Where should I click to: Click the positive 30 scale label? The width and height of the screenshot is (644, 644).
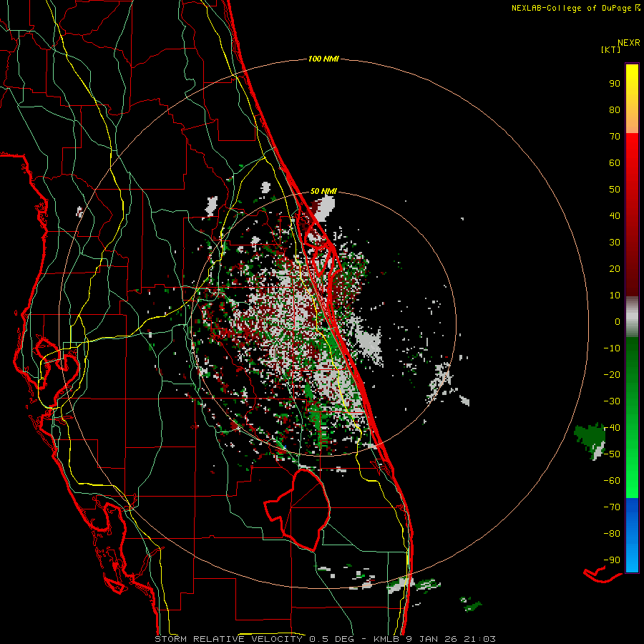[615, 243]
